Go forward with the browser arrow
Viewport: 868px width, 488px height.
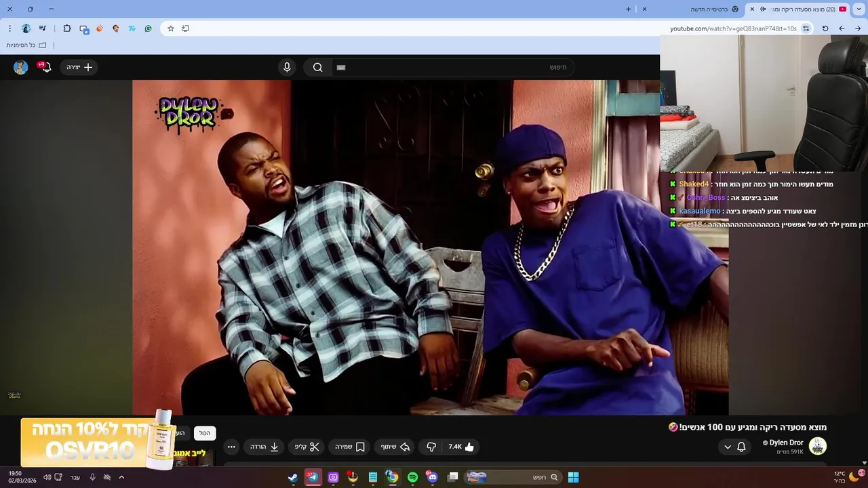click(858, 28)
